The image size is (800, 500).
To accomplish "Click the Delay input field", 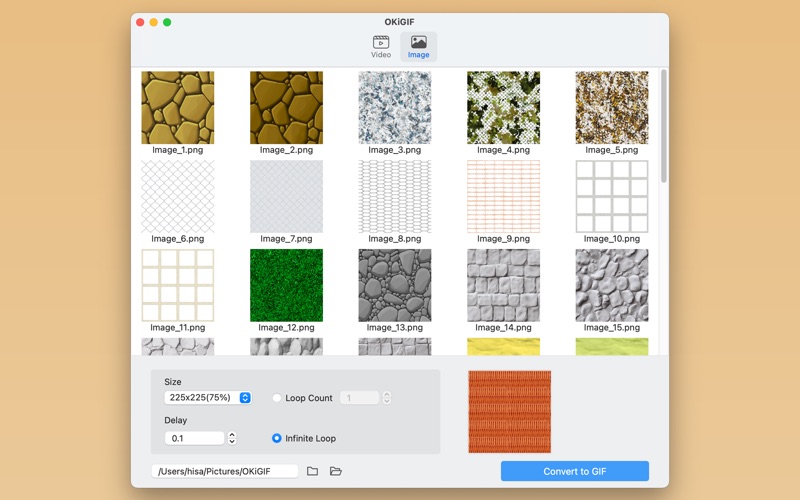I will pos(194,438).
